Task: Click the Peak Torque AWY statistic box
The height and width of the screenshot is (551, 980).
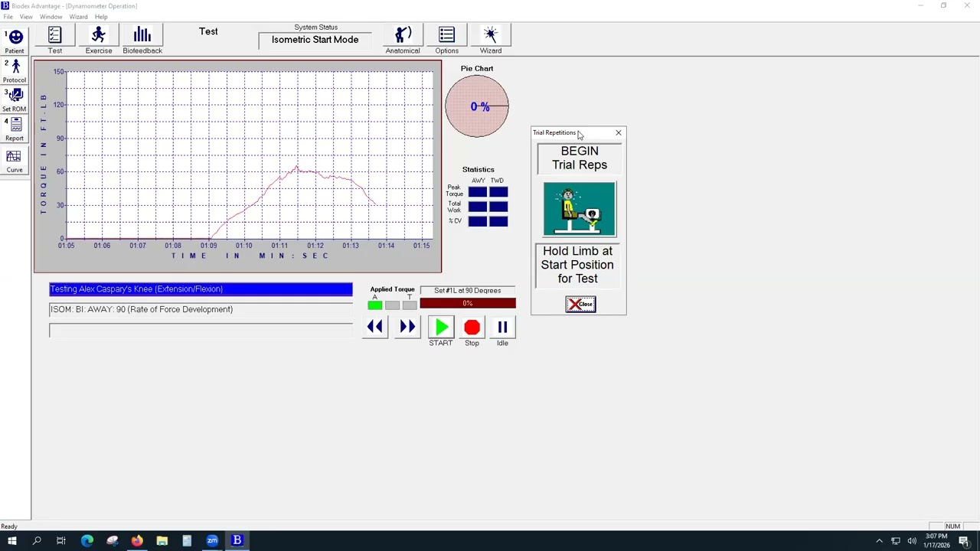Action: tap(478, 192)
